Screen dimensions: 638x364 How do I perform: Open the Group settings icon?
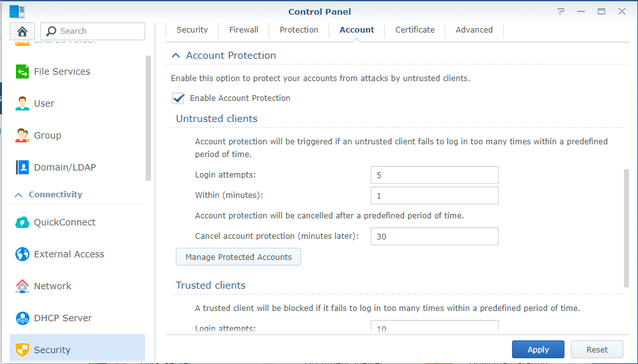(x=22, y=135)
